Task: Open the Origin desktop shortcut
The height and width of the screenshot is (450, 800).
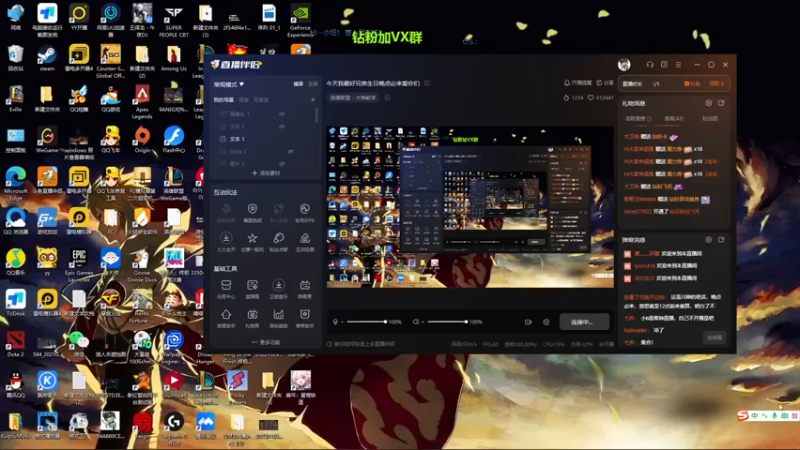Action: click(x=142, y=140)
